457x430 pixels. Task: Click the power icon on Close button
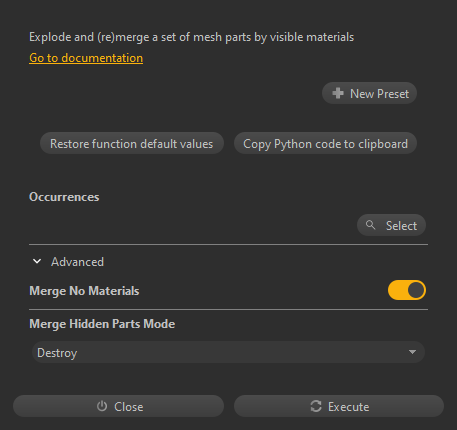[102, 406]
